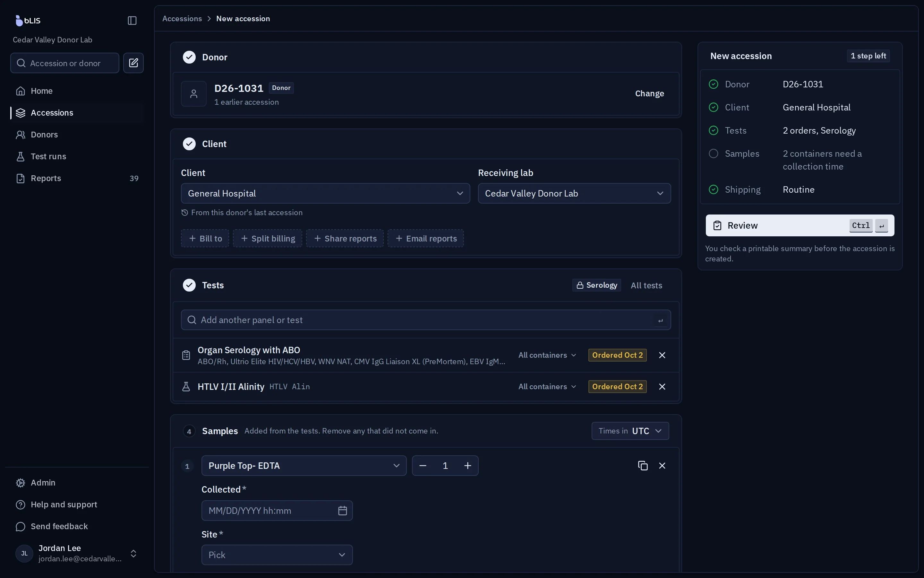Open the Purple Top- EDTA container dropdown
924x578 pixels.
tap(304, 465)
